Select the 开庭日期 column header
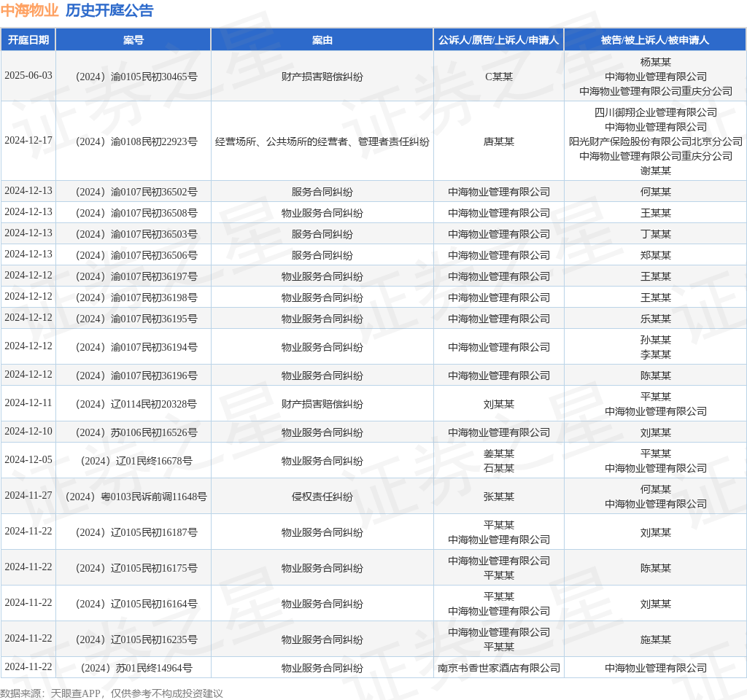747x700 pixels. (28, 40)
